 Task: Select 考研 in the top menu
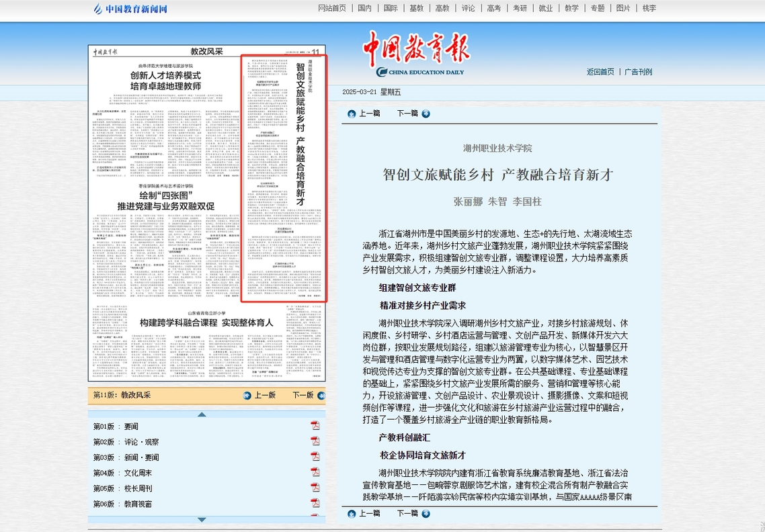pos(520,8)
